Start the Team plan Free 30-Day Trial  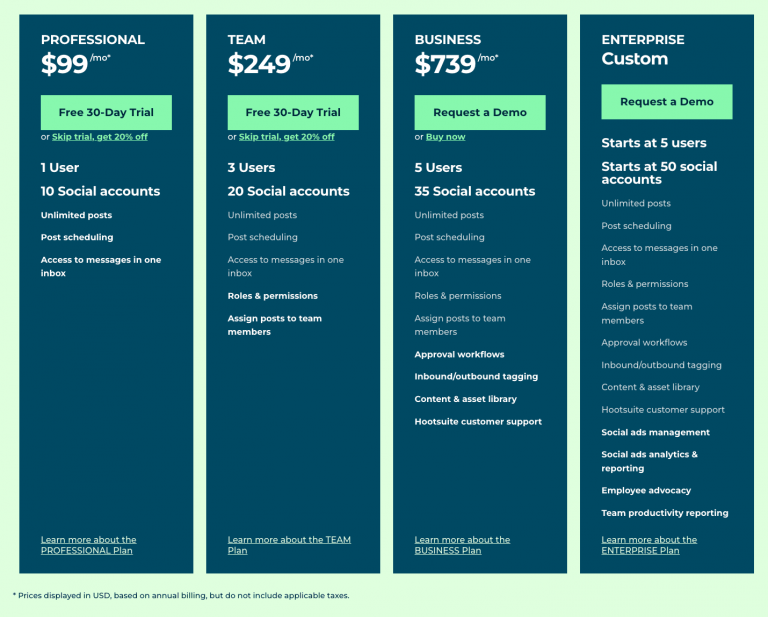(x=293, y=112)
